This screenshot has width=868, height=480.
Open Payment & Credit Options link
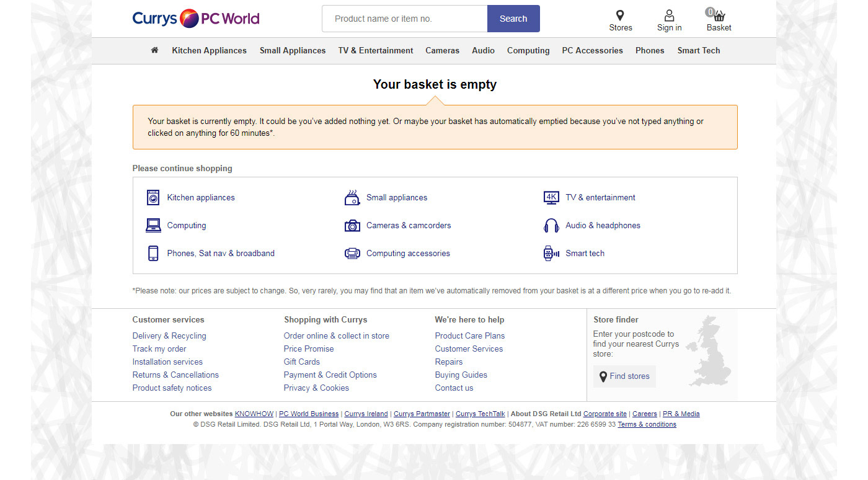point(330,375)
